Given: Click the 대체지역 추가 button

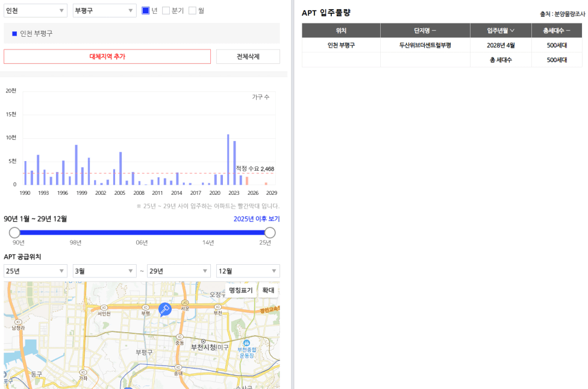Looking at the screenshot, I should click(x=107, y=57).
